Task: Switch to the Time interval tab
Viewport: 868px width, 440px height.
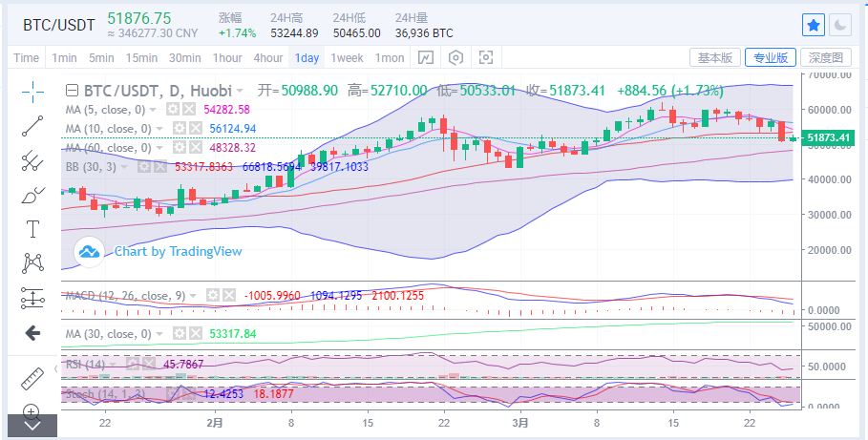Action: [26, 57]
